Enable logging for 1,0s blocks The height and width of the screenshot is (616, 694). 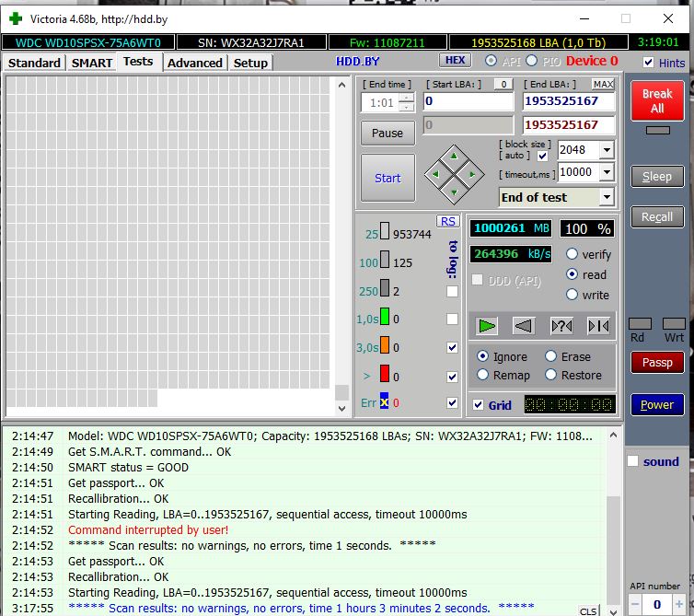click(452, 319)
